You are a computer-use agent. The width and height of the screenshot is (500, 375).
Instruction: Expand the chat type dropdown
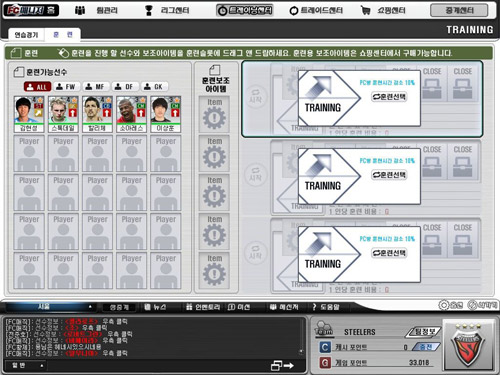coord(25,365)
